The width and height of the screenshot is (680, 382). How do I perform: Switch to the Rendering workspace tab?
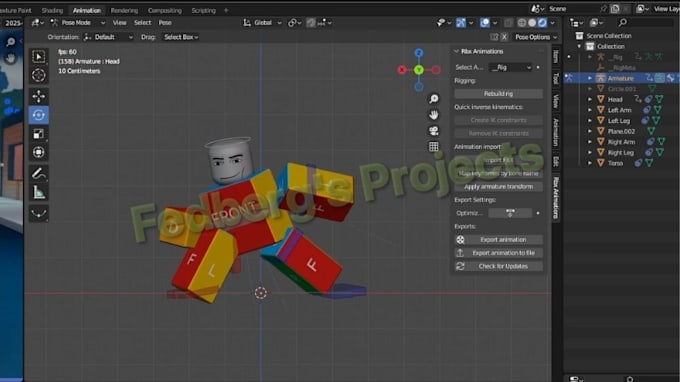point(124,10)
